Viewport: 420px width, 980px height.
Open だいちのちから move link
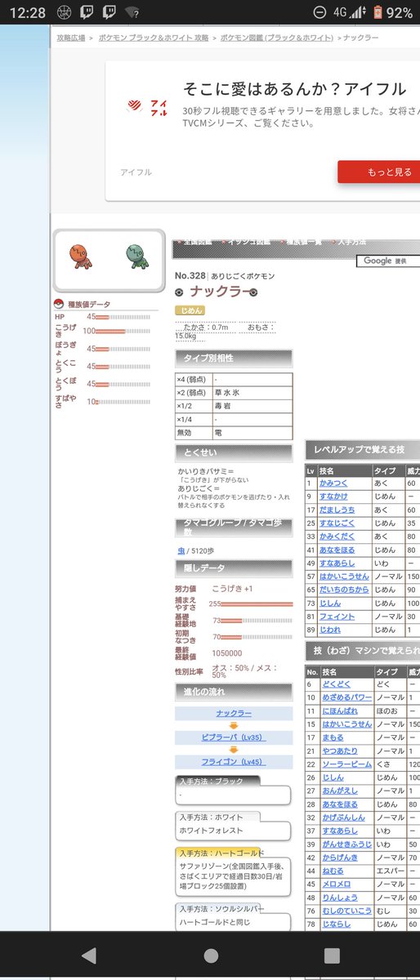pos(344,590)
